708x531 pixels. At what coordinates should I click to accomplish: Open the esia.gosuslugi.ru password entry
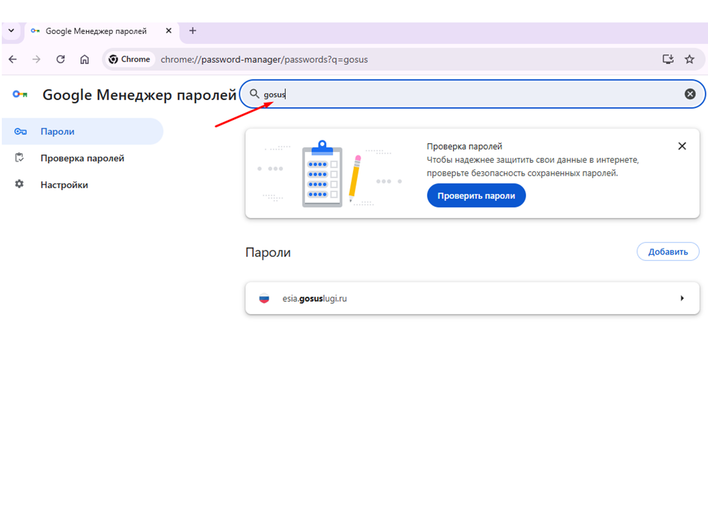pyautogui.click(x=472, y=298)
